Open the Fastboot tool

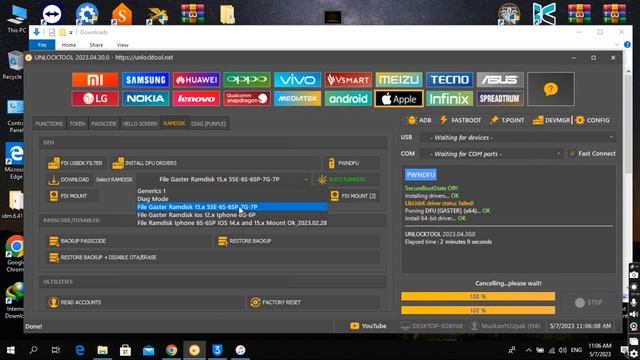tap(460, 120)
